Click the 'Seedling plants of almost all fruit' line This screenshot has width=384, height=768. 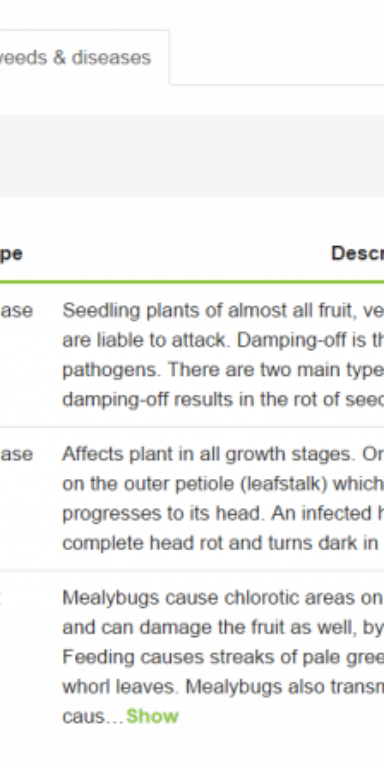(223, 311)
